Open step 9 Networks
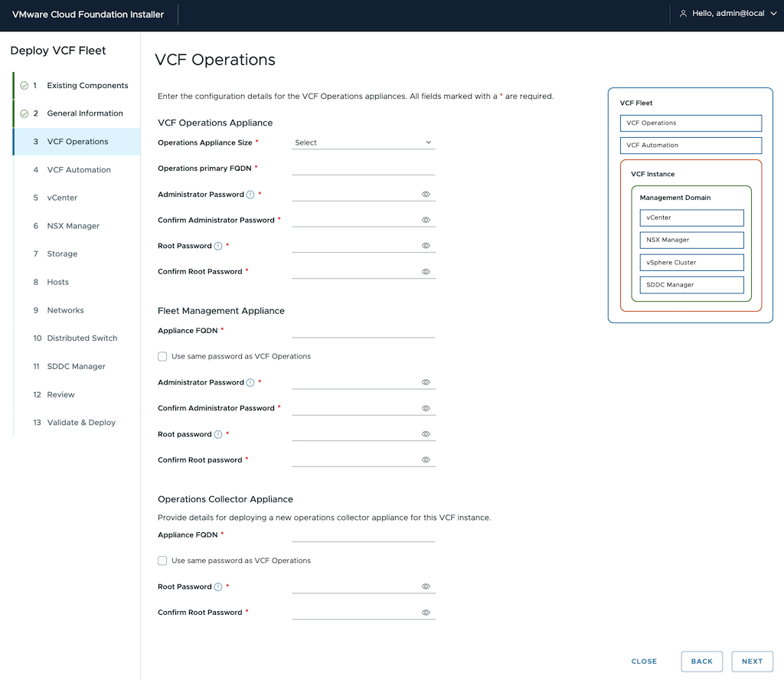 [77, 310]
